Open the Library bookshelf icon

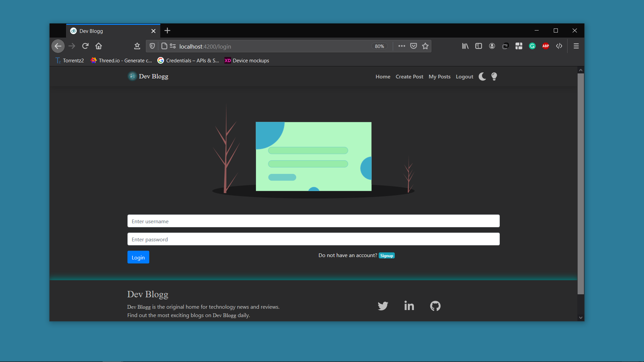(x=465, y=46)
